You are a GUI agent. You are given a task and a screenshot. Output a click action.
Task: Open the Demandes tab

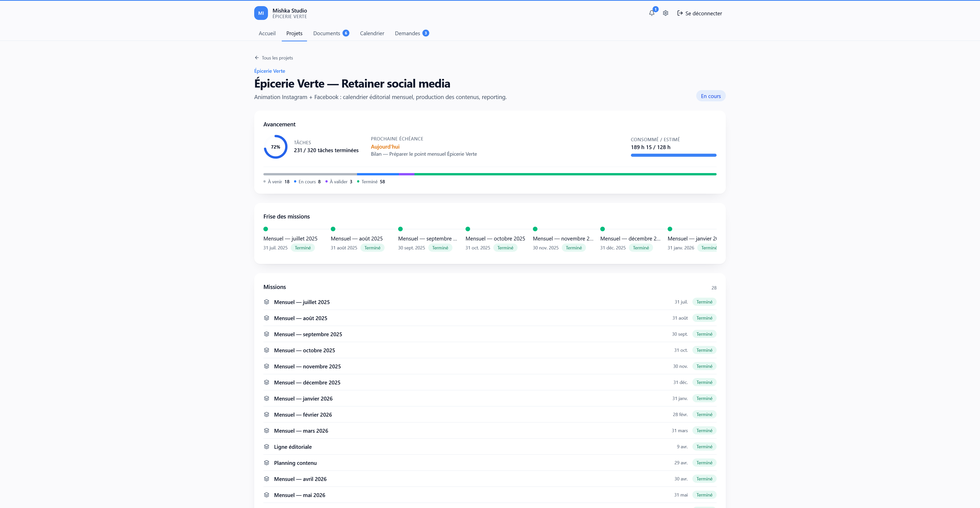pos(412,33)
